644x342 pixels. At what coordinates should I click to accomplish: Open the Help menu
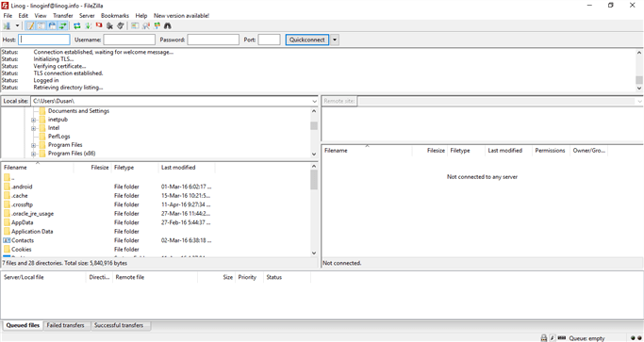coord(141,16)
